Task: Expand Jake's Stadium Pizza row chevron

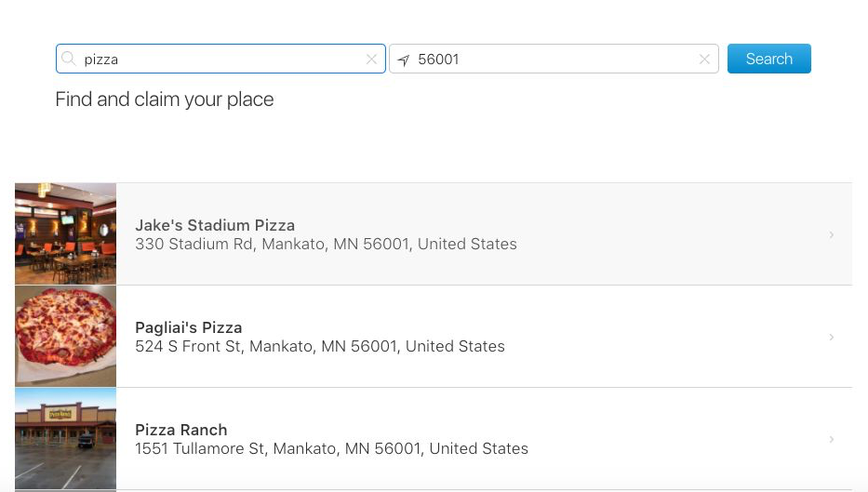Action: click(832, 234)
